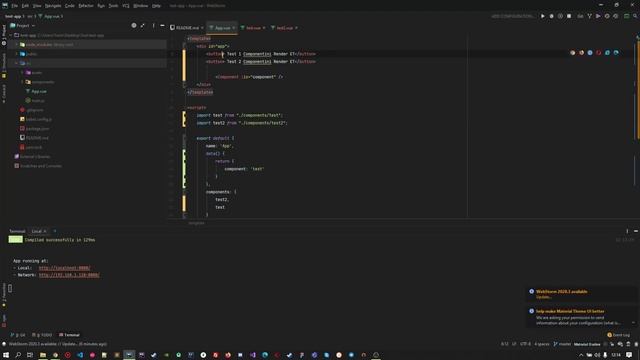This screenshot has height=360, width=640.
Task: Open in Chrome browser icon in editor
Action: coord(573,53)
